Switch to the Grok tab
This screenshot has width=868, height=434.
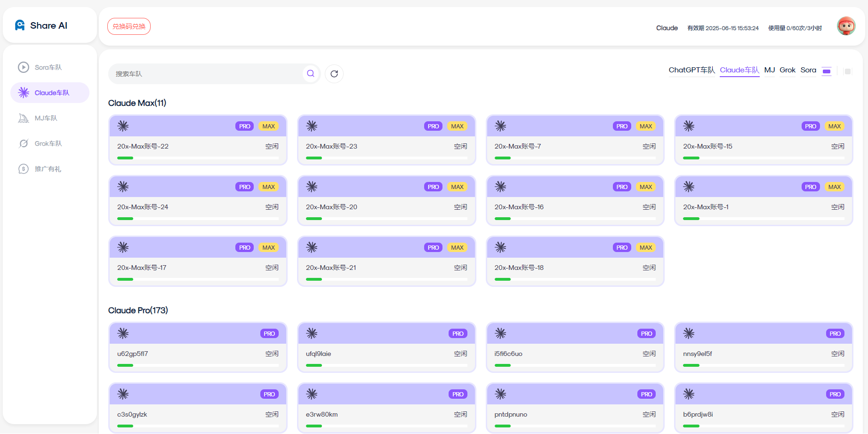788,70
